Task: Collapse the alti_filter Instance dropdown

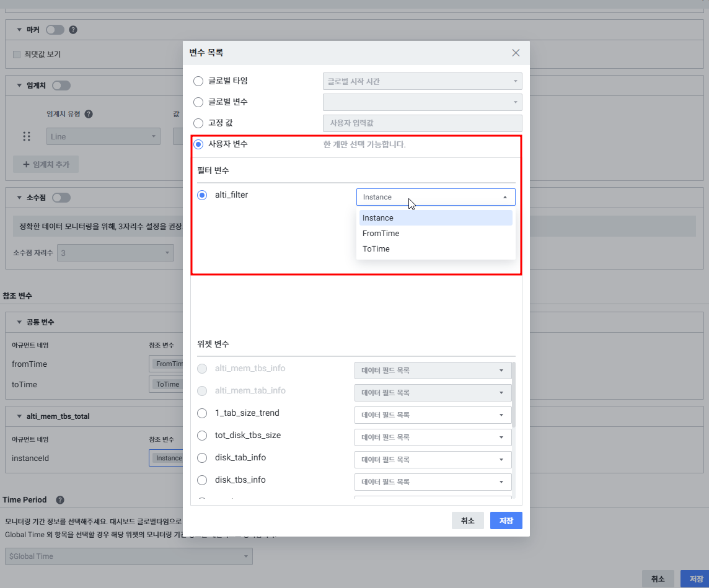Action: pos(504,197)
